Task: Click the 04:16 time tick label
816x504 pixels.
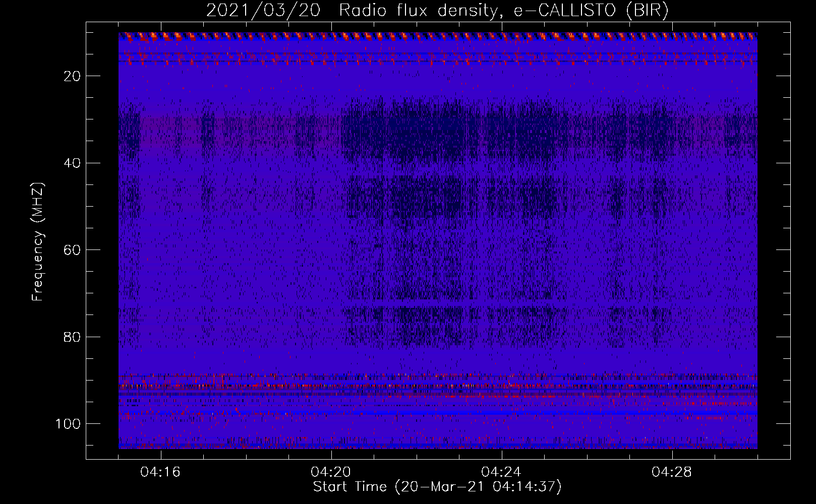Action: click(x=160, y=472)
